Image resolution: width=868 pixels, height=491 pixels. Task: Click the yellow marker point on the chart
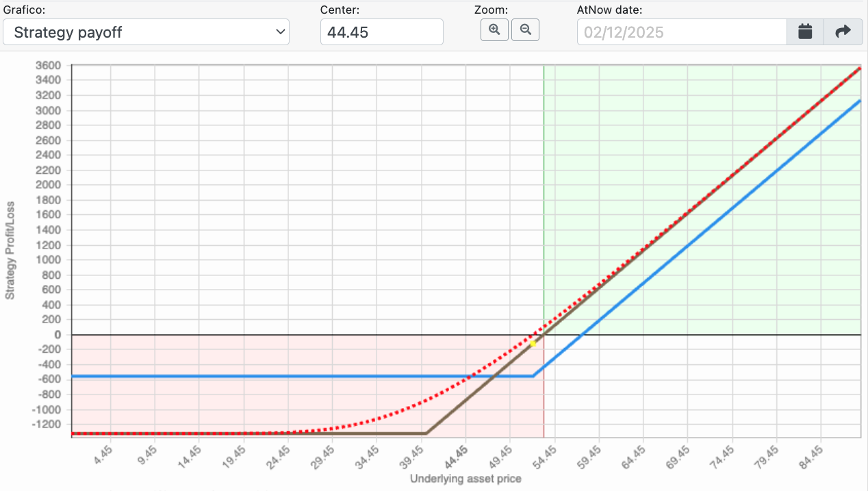pos(533,343)
